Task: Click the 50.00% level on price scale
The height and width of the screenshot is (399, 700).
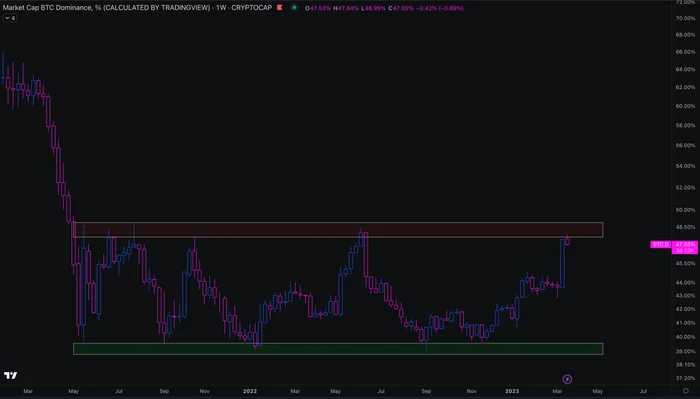Action: (685, 210)
